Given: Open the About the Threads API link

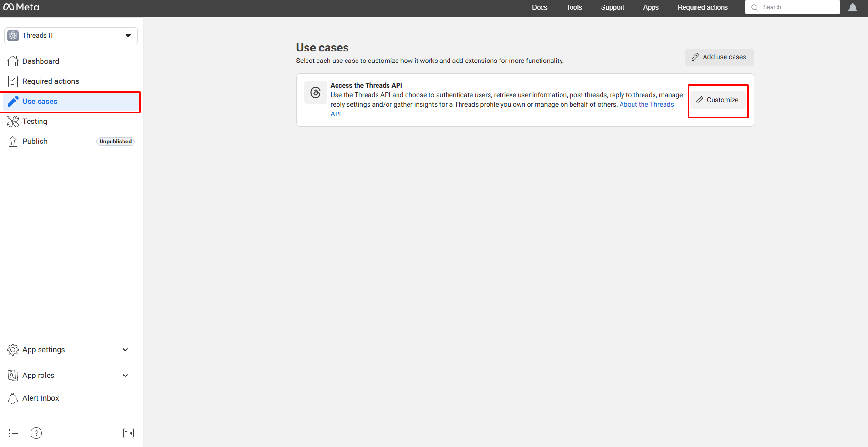Looking at the screenshot, I should [x=646, y=104].
